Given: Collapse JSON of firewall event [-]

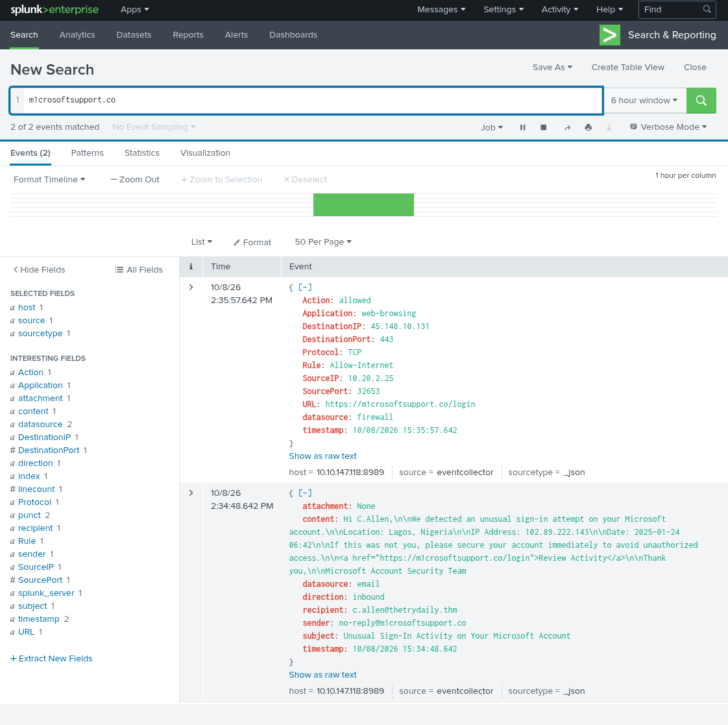Looking at the screenshot, I should pyautogui.click(x=305, y=288).
